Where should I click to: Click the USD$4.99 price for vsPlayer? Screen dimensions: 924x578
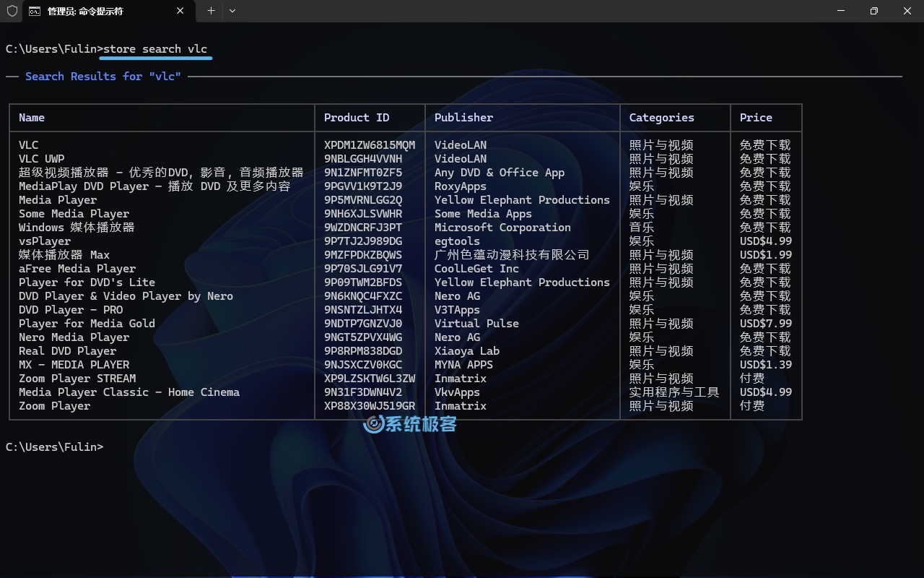click(765, 241)
